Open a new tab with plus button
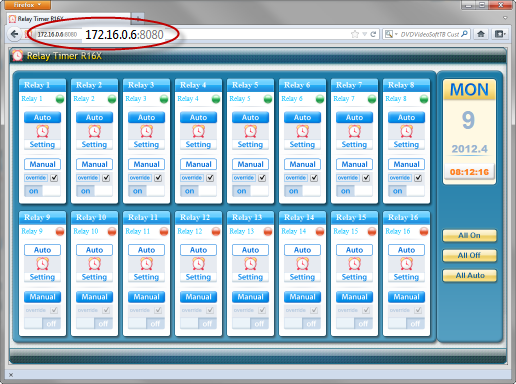The height and width of the screenshot is (384, 516). tap(137, 19)
